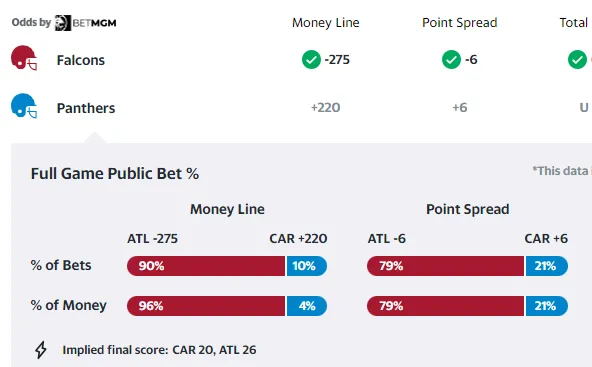592x367 pixels.
Task: Select Falcons -275 money line odds
Action: click(337, 60)
